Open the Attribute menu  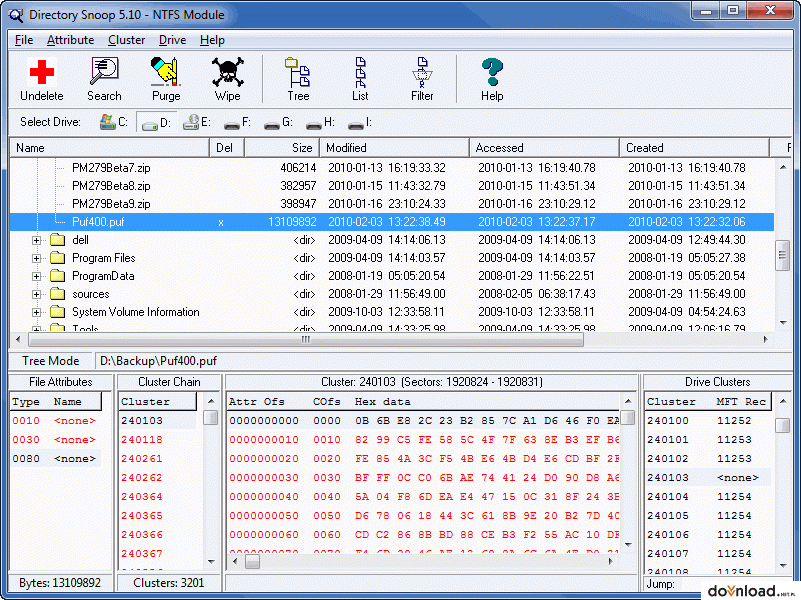coord(70,40)
